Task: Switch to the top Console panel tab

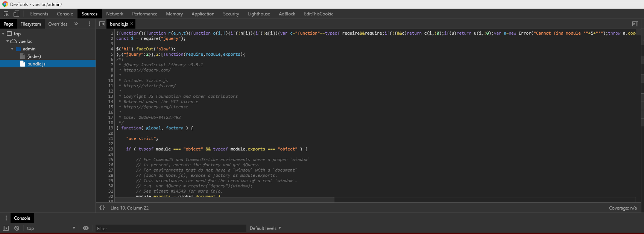Action: click(65, 14)
